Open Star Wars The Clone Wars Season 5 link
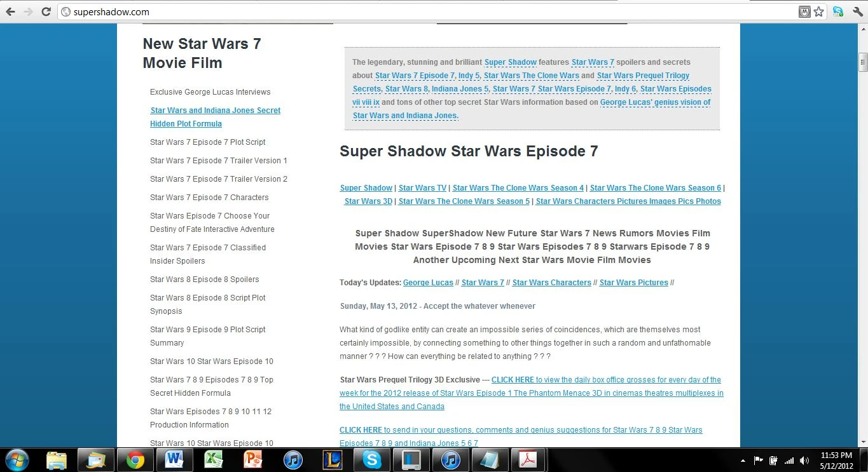The width and height of the screenshot is (868, 472). (x=464, y=201)
